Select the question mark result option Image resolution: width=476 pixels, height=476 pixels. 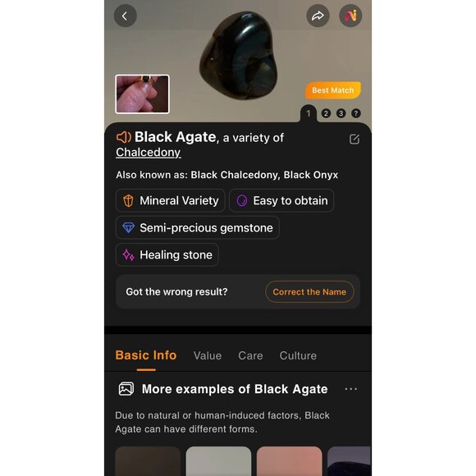[356, 113]
